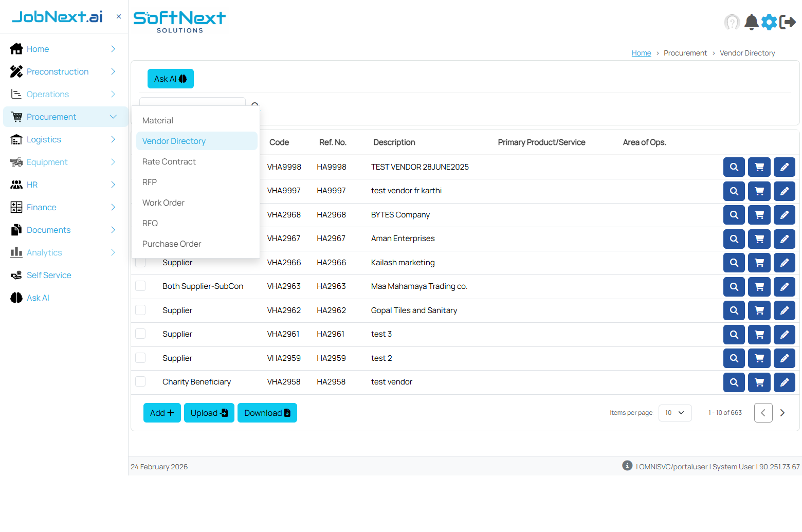Select the checkbox beside Gopal Tiles and Sanitary
This screenshot has width=802, height=532.
140,310
